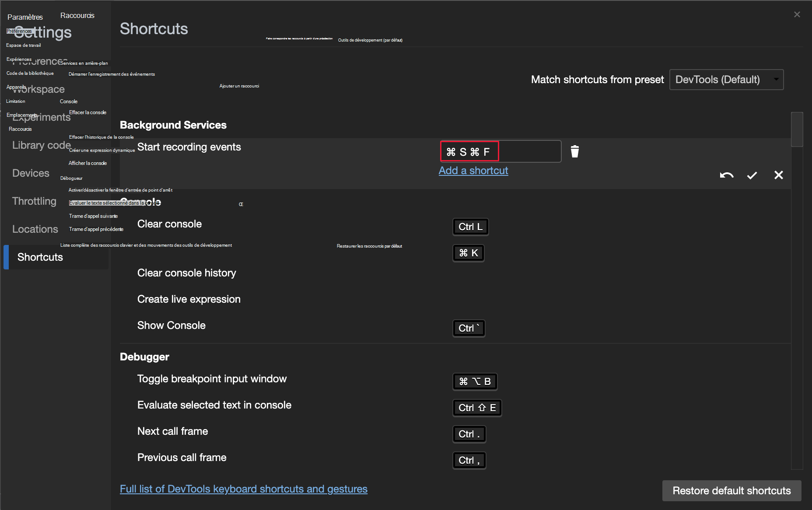Click the Background Services section heading
Screen dimensions: 812x510
(x=173, y=125)
